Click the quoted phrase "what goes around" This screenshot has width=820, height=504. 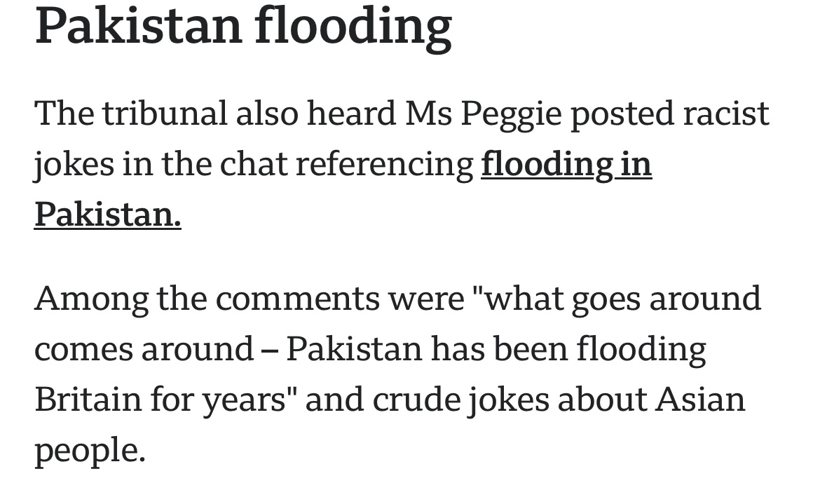pos(617,299)
